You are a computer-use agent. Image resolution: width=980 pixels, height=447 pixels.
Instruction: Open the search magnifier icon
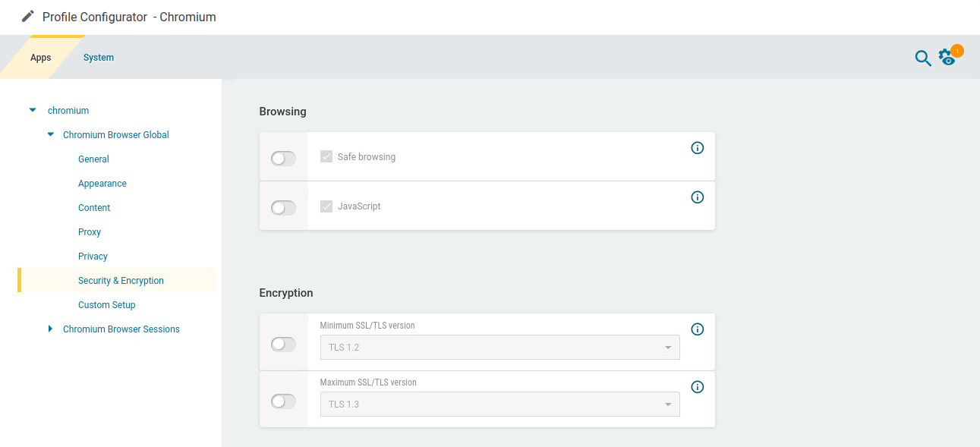922,58
